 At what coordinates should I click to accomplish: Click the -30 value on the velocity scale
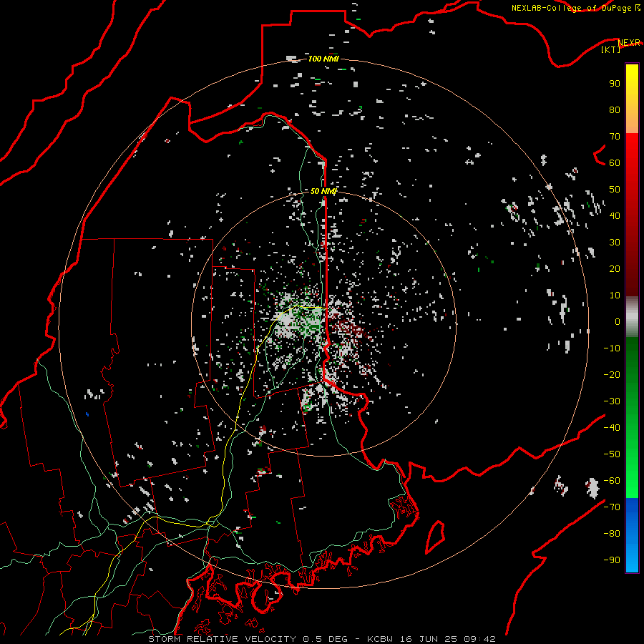pos(612,401)
